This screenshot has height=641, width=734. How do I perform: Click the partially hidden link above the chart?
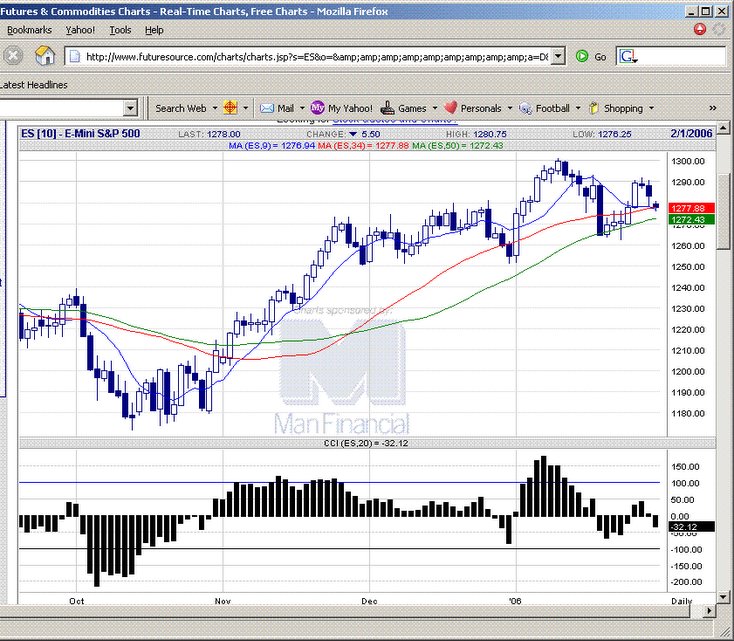tap(395, 121)
